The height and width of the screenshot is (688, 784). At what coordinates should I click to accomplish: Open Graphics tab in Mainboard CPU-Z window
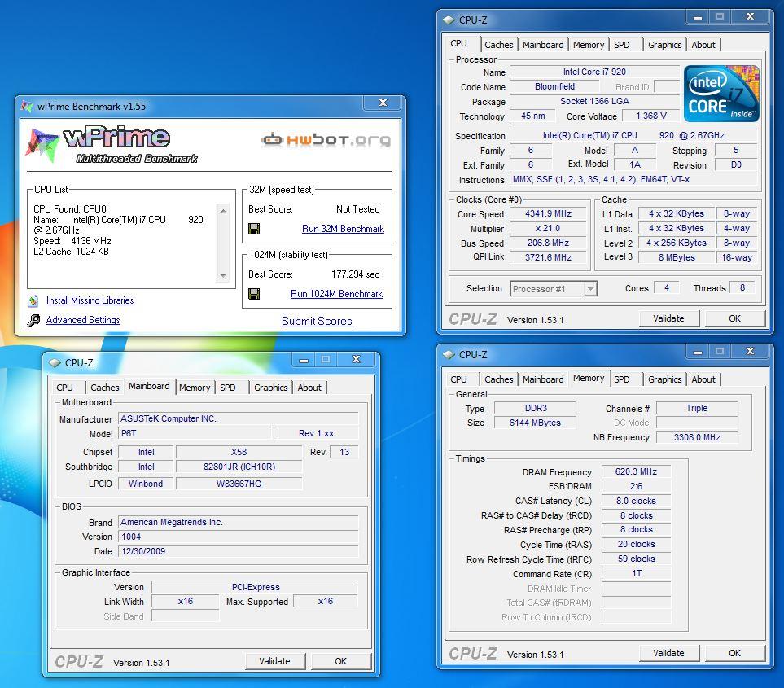coord(270,388)
